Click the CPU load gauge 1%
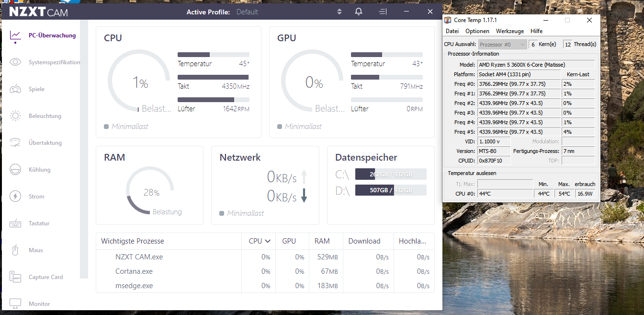The height and width of the screenshot is (315, 644). point(139,81)
